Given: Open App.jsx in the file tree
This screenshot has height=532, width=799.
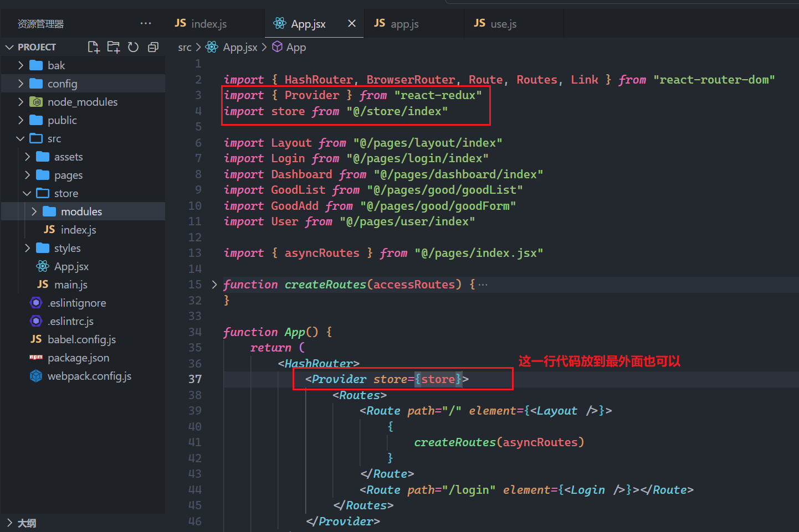Looking at the screenshot, I should (83, 266).
